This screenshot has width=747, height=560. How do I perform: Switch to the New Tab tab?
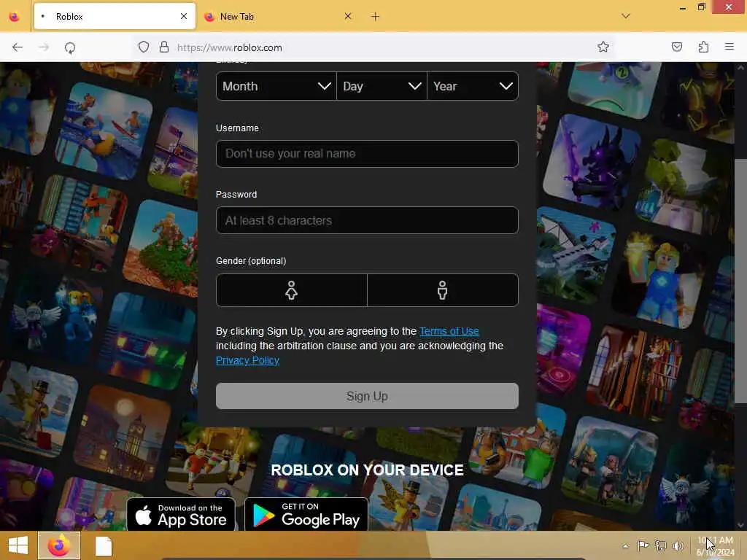[x=279, y=17]
